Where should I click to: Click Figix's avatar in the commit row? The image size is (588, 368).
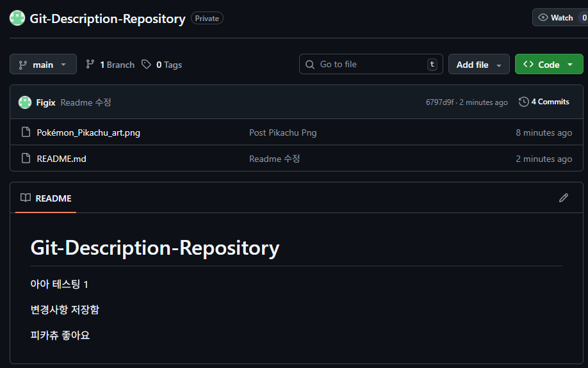pos(25,102)
